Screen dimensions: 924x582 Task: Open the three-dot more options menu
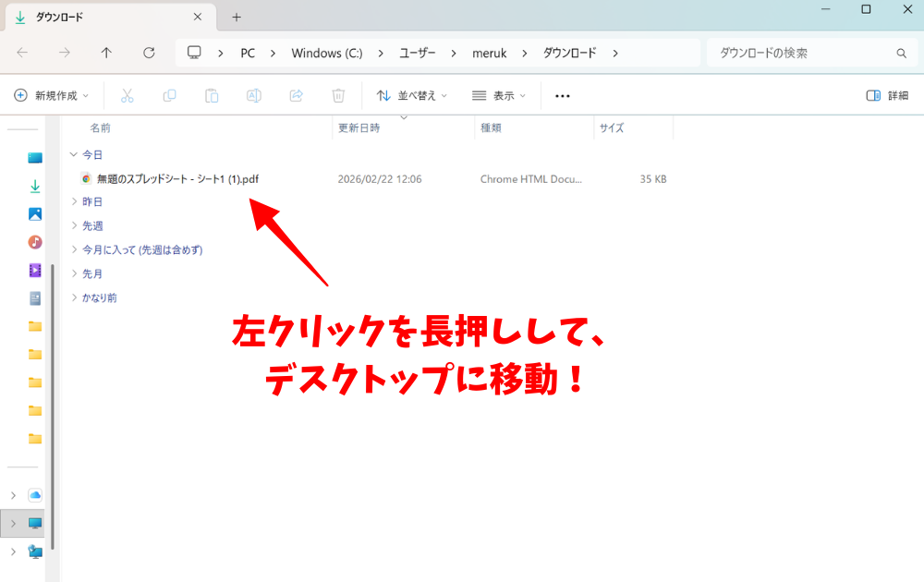pyautogui.click(x=562, y=95)
